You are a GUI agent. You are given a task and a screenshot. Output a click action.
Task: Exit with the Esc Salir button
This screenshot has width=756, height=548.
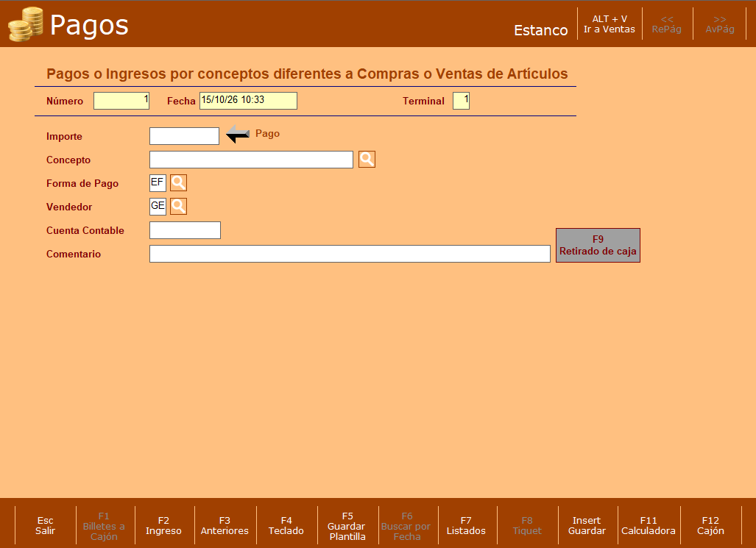(46, 525)
